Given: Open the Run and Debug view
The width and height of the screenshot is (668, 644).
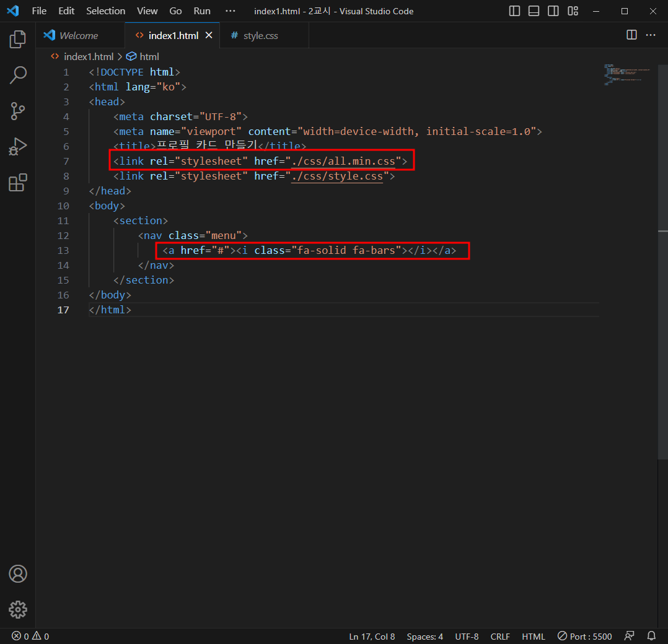Looking at the screenshot, I should (17, 147).
